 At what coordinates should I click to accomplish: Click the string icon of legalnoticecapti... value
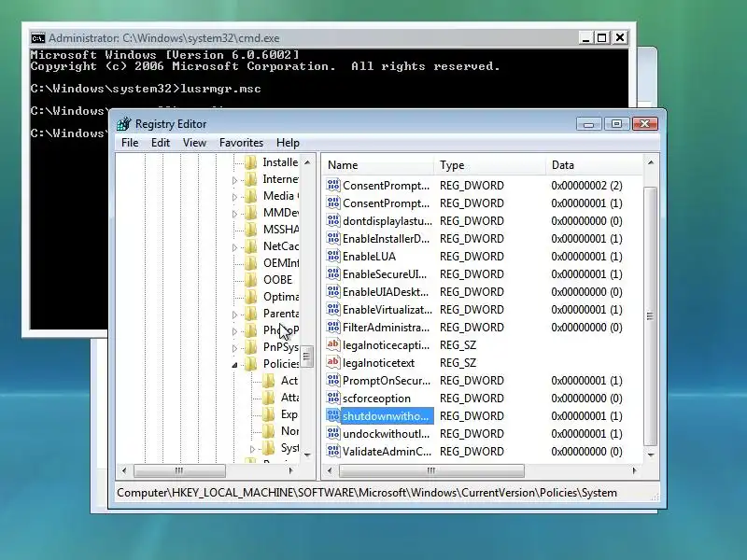(333, 344)
